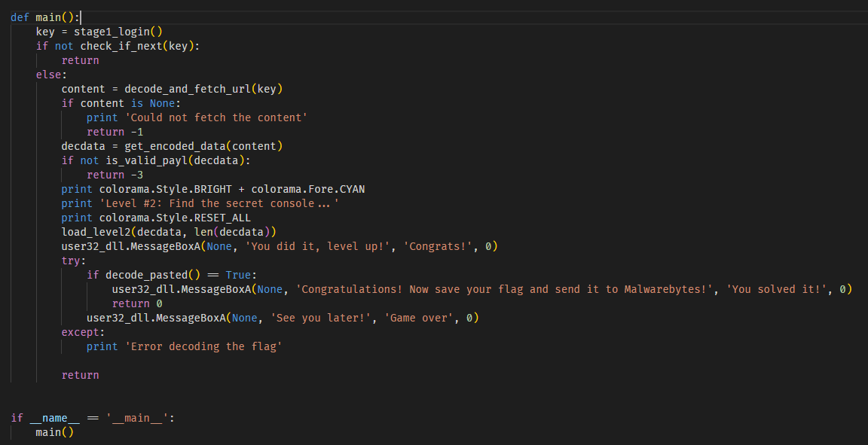Click the check_if_next function name

point(121,46)
